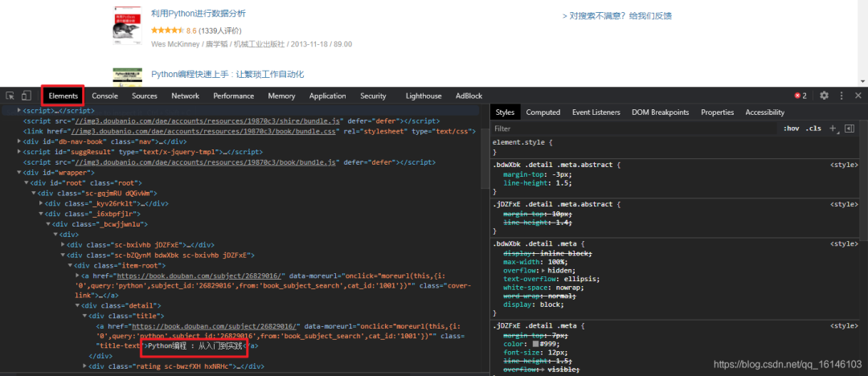Collapse the div id="wrapper" node
This screenshot has height=376, width=868.
(19, 173)
